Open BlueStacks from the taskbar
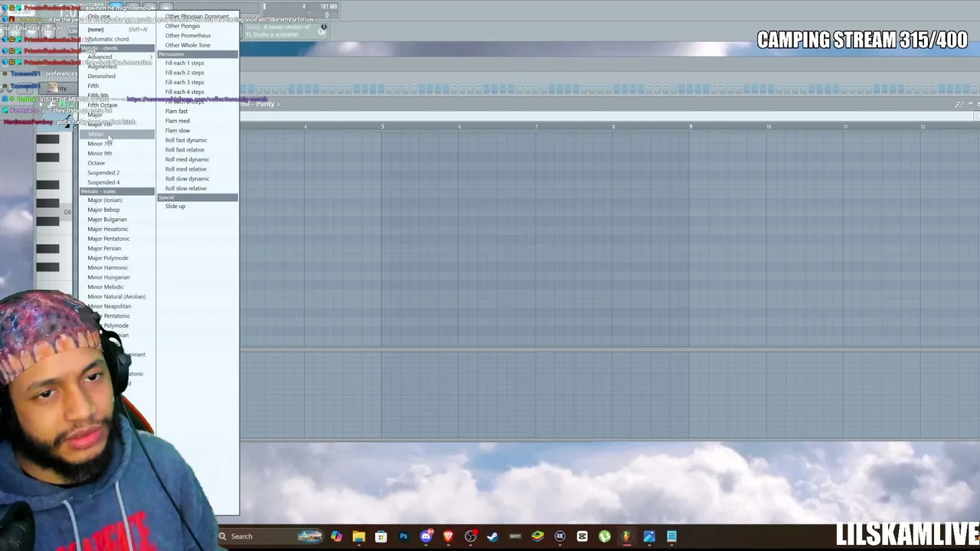 coord(537,536)
